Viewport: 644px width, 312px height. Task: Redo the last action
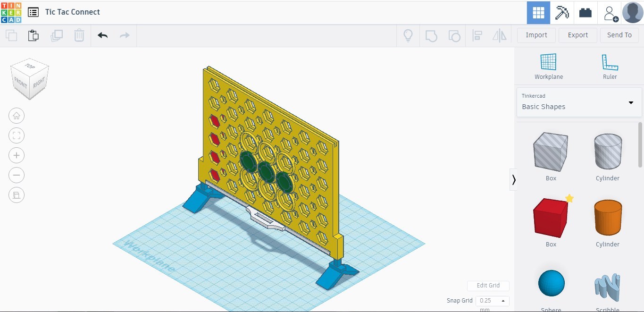tap(125, 35)
